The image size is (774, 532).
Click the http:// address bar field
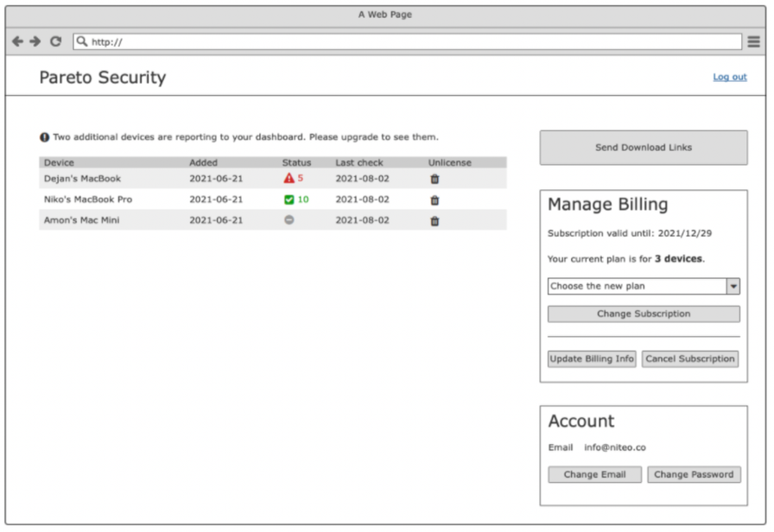click(x=408, y=41)
